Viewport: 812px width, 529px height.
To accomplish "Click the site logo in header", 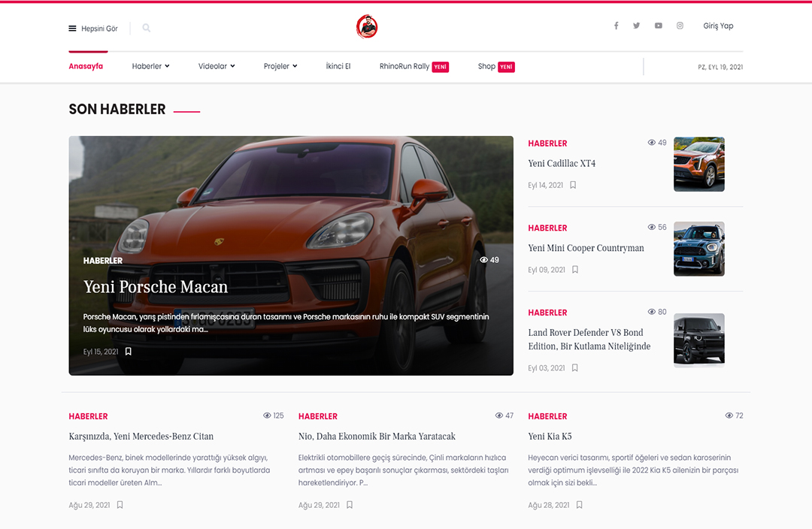I will (x=367, y=26).
